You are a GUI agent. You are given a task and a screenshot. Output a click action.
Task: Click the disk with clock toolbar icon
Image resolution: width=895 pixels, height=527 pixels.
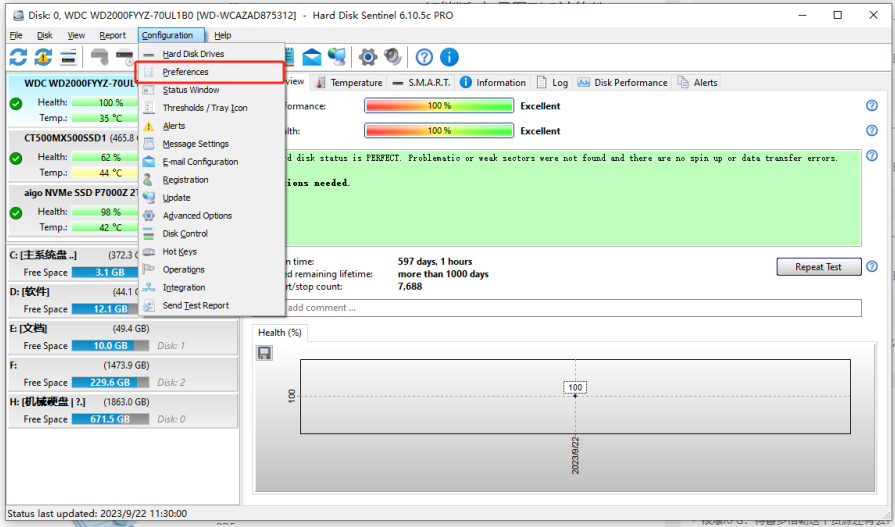tap(125, 57)
